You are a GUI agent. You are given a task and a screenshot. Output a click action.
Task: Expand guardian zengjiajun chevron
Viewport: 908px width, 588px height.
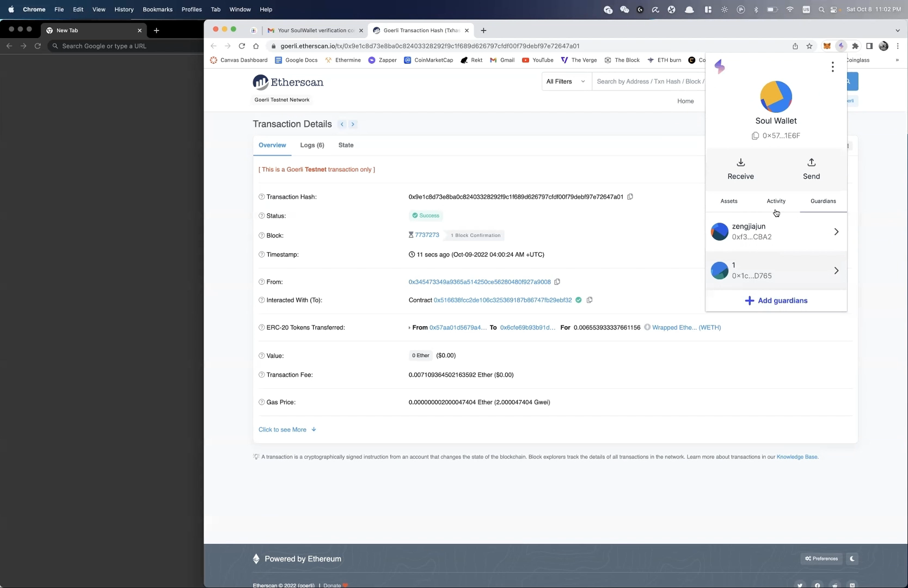(836, 232)
